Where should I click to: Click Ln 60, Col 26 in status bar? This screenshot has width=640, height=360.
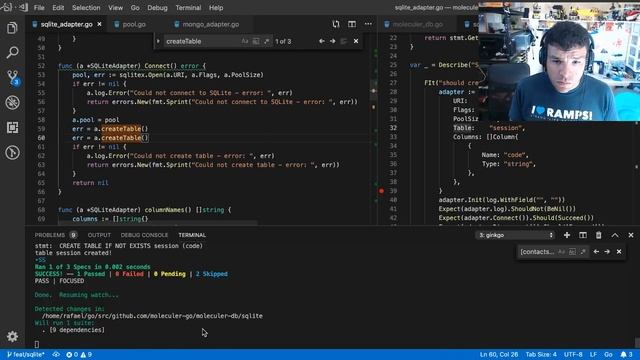[499, 355]
